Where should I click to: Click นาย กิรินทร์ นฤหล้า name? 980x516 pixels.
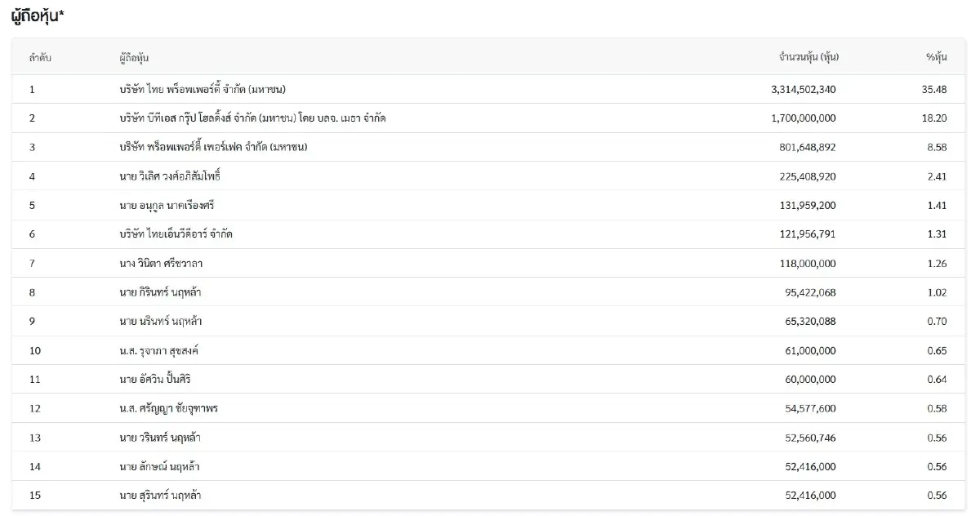(x=161, y=292)
